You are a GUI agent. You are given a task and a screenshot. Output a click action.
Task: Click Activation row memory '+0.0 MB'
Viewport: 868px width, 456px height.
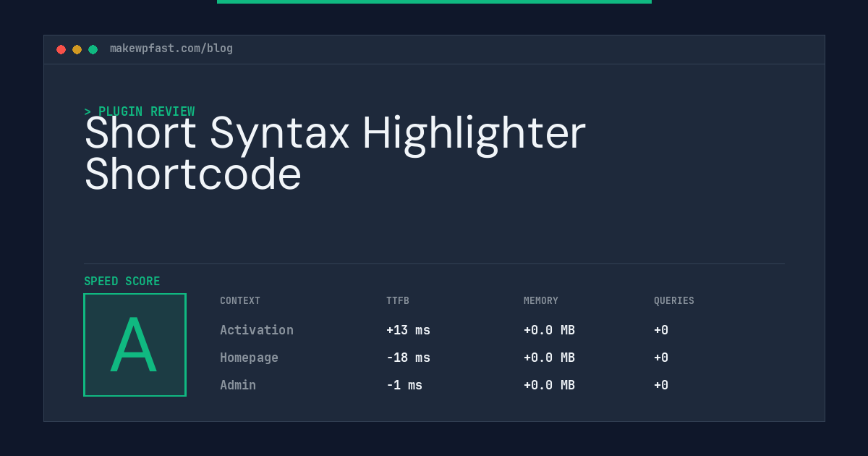click(549, 330)
